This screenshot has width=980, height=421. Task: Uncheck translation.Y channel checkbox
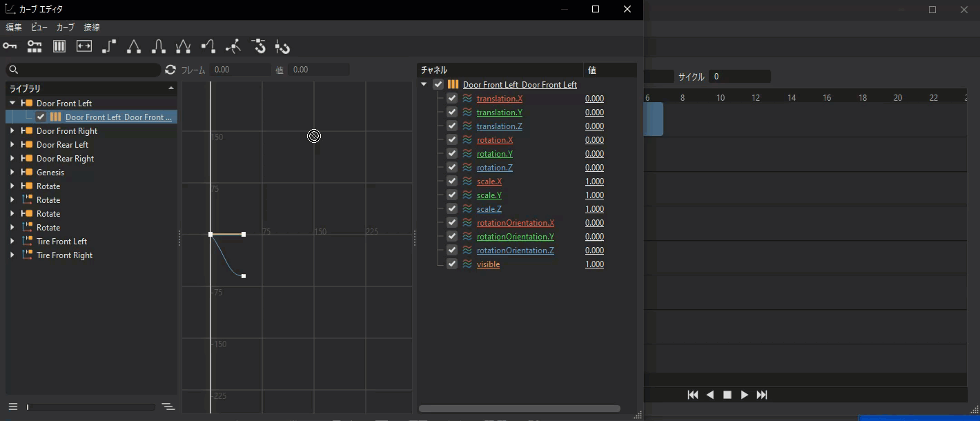click(x=452, y=112)
